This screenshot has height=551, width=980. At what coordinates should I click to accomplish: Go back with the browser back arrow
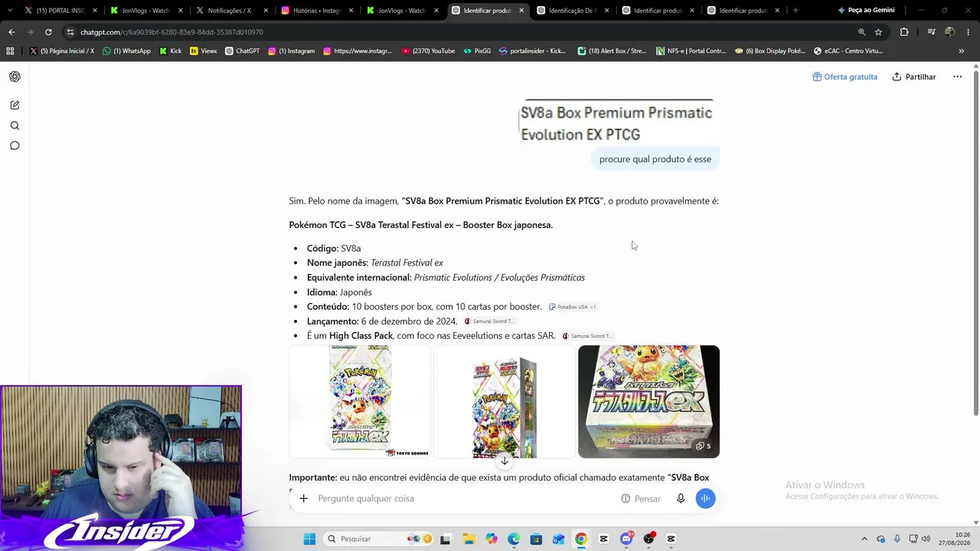[x=11, y=32]
